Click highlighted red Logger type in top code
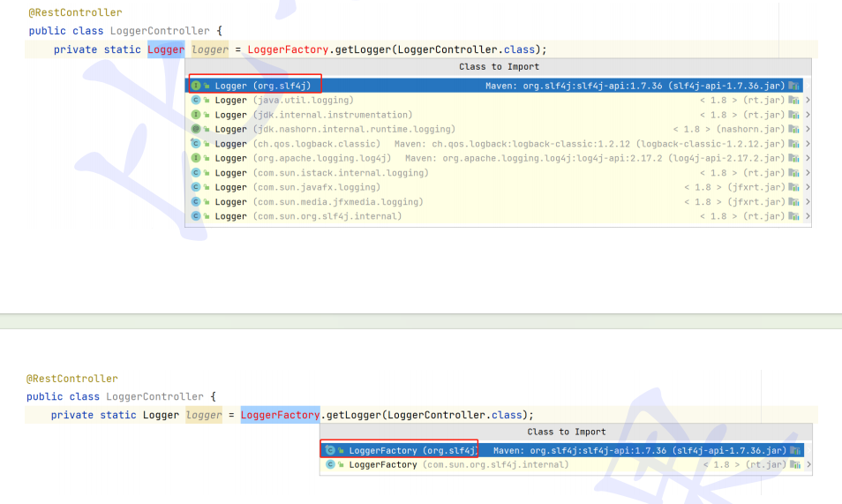Screen dimensions: 842x504 tap(166, 49)
